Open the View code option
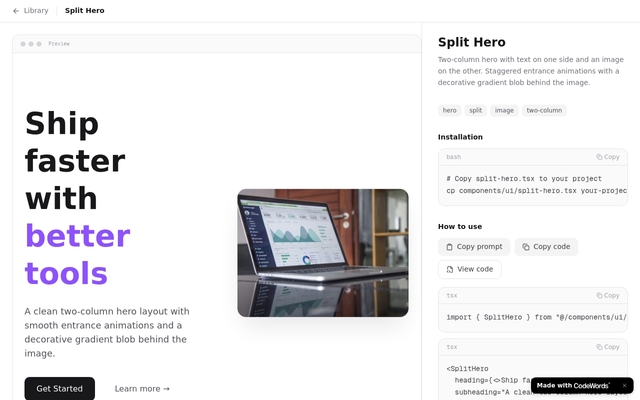This screenshot has width=640, height=400. (x=470, y=269)
